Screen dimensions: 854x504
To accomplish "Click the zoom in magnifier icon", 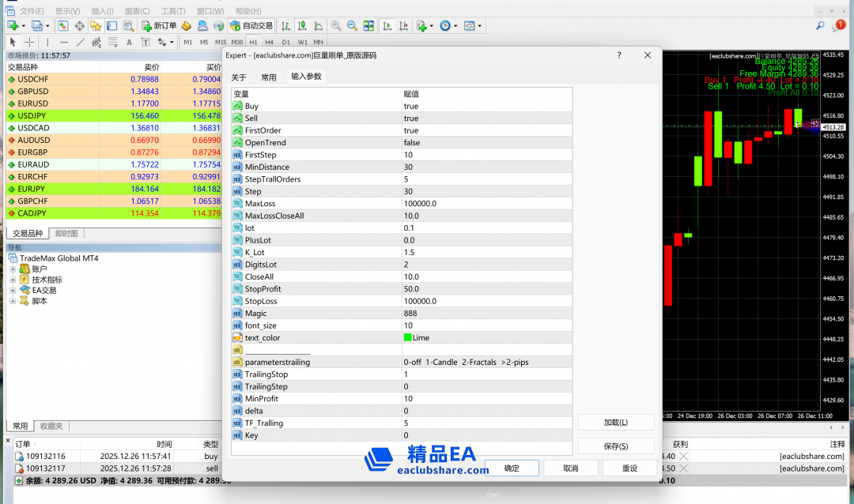I will [x=336, y=25].
